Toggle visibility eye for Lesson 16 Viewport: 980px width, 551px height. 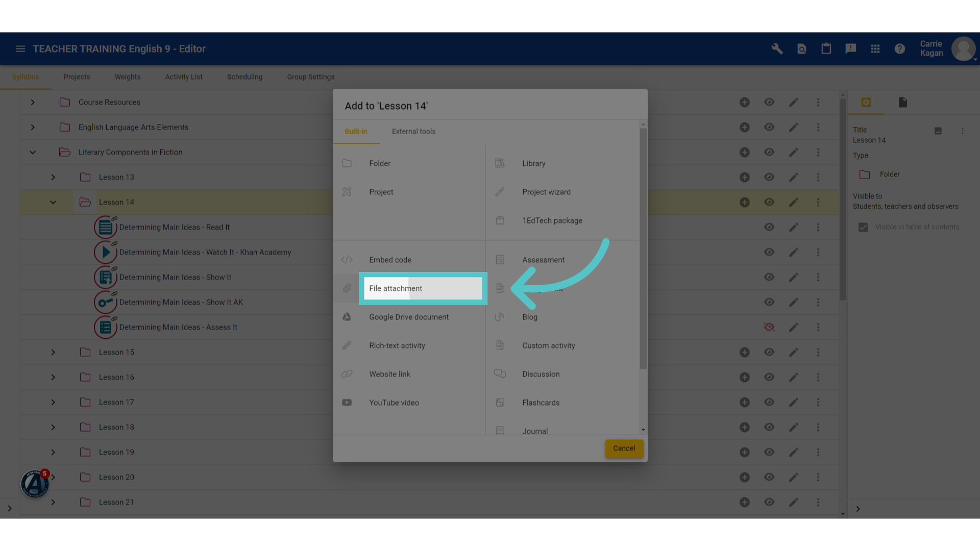coord(769,378)
